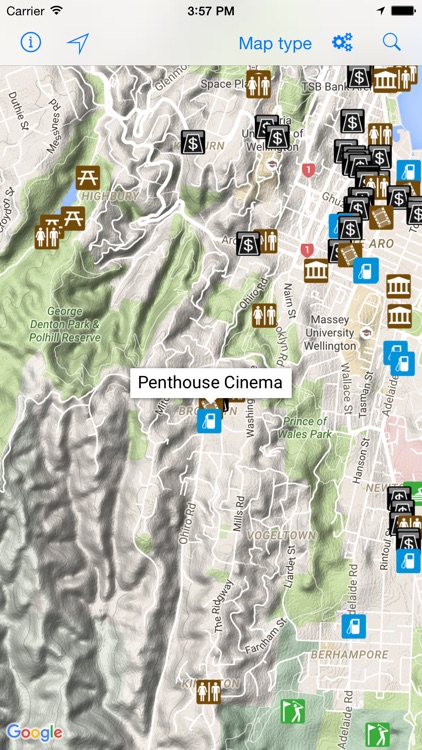Tap the 'VOGELTOWN' suburb label
Viewport: 422px width, 750px height.
[x=281, y=535]
